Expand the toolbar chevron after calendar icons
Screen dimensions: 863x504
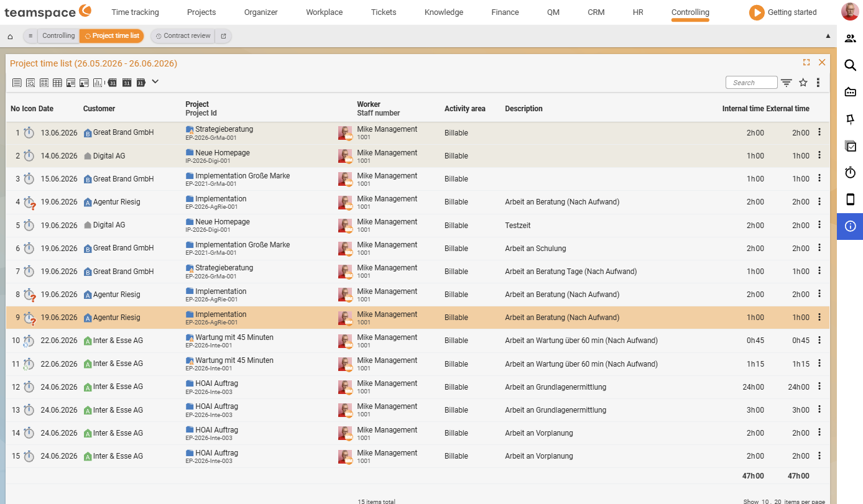click(x=155, y=81)
